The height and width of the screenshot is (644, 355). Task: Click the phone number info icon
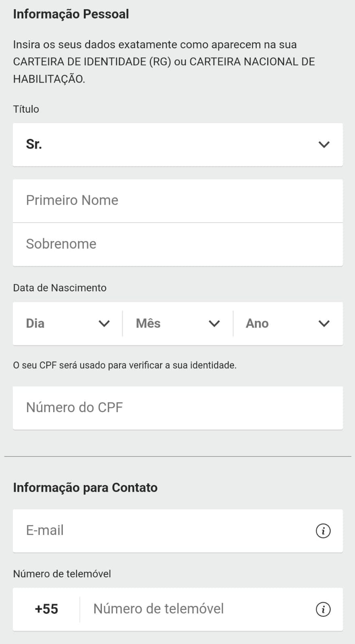coord(323,609)
